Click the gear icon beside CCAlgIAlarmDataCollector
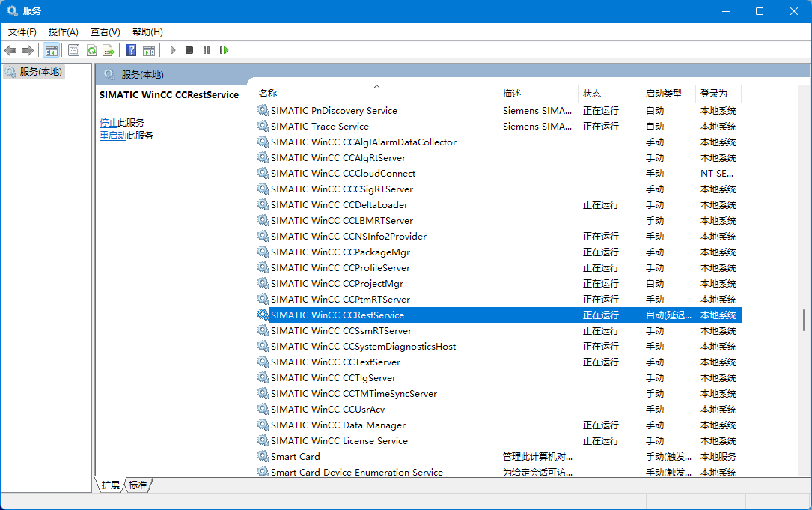Viewport: 812px width, 510px height. (x=263, y=142)
